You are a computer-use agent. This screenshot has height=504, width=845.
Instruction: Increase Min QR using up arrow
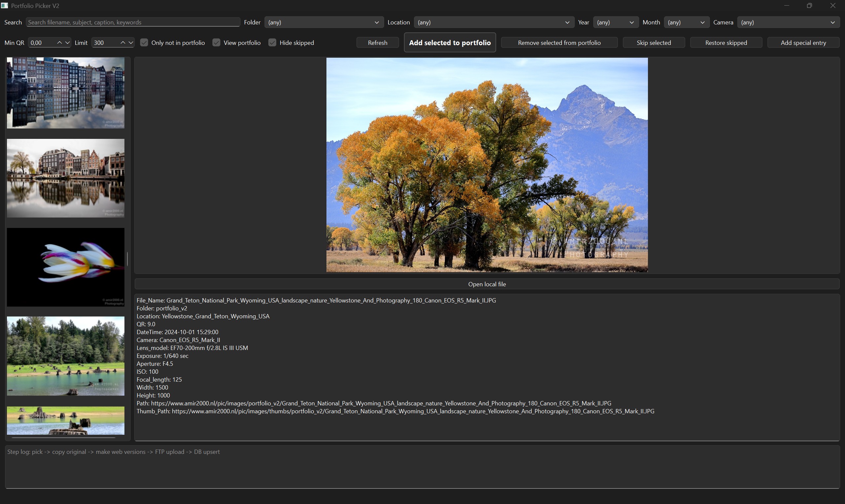coord(59,43)
